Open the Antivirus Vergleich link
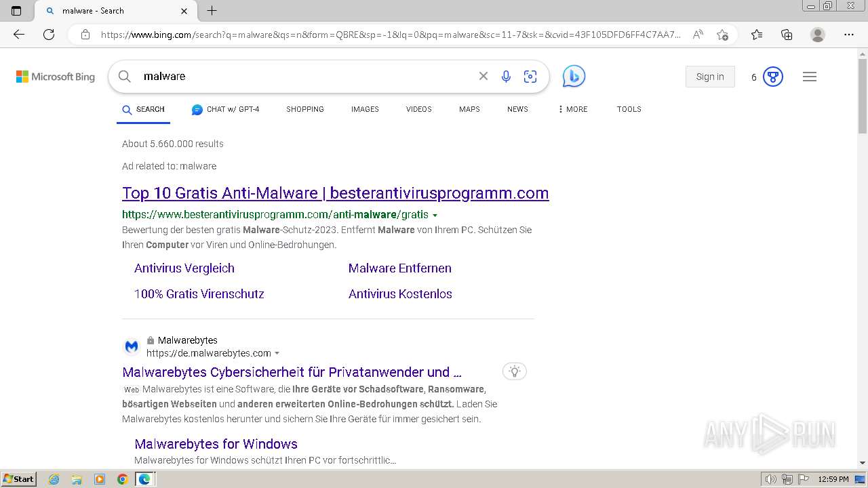The height and width of the screenshot is (488, 868). (x=184, y=268)
